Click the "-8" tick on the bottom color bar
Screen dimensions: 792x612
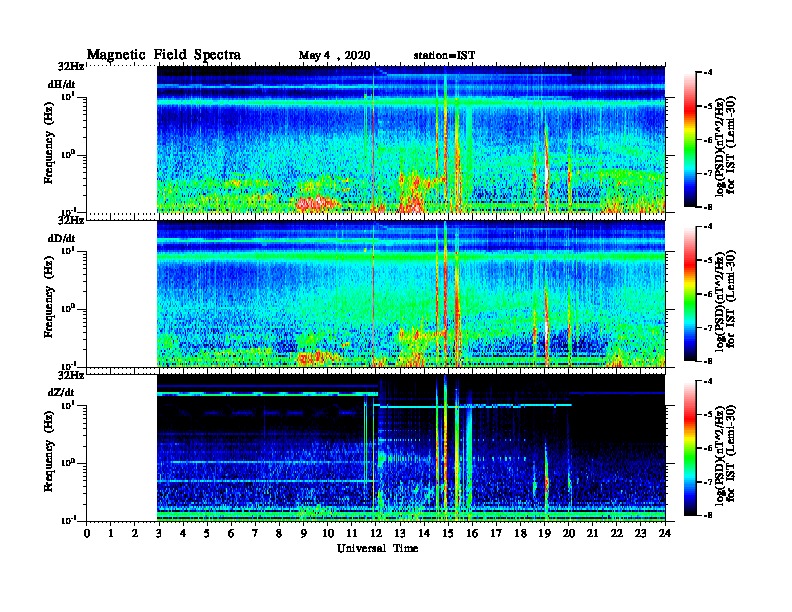point(707,515)
